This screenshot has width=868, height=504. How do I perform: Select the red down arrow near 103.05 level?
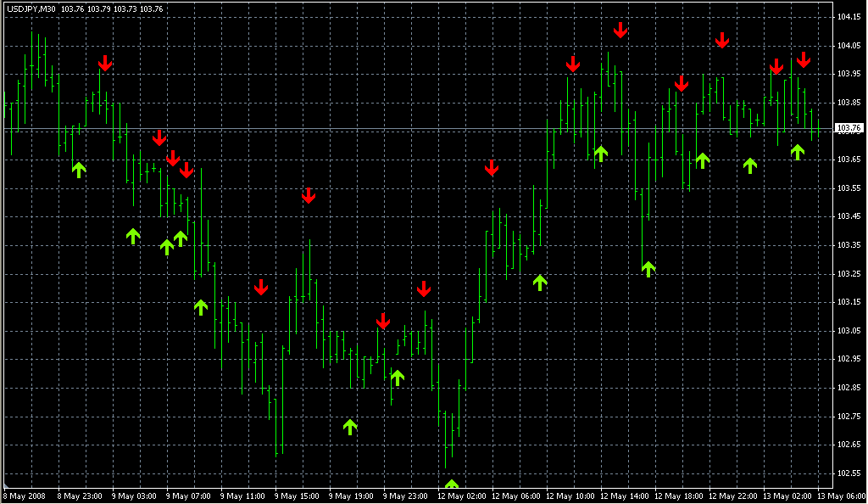tap(383, 321)
